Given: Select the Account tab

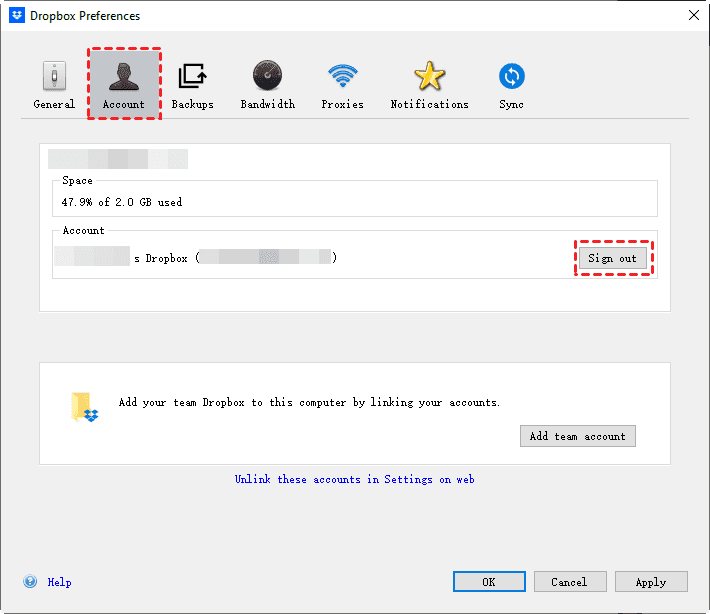Looking at the screenshot, I should 124,84.
